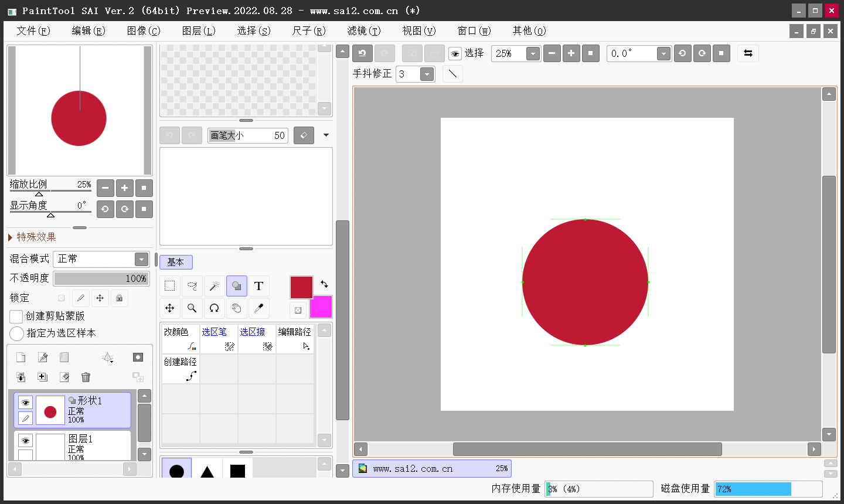Open the 滤镜 menu
Viewport: 844px width, 504px height.
(x=363, y=30)
